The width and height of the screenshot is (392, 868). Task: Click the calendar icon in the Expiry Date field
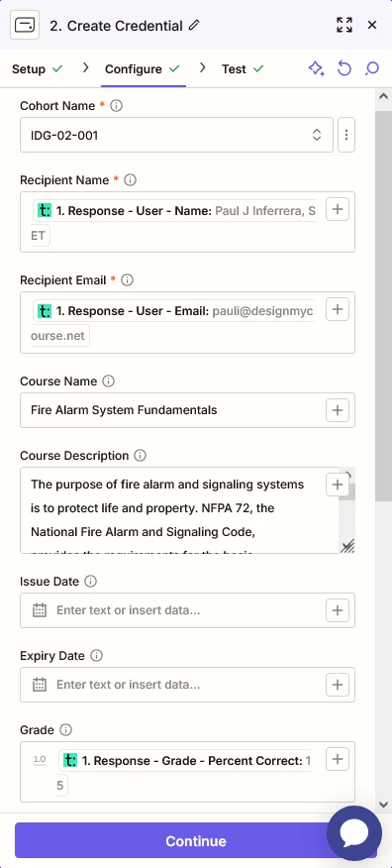(40, 685)
